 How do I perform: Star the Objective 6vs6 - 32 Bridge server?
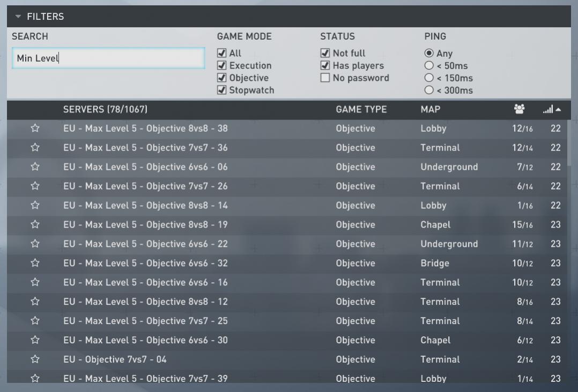pos(35,263)
